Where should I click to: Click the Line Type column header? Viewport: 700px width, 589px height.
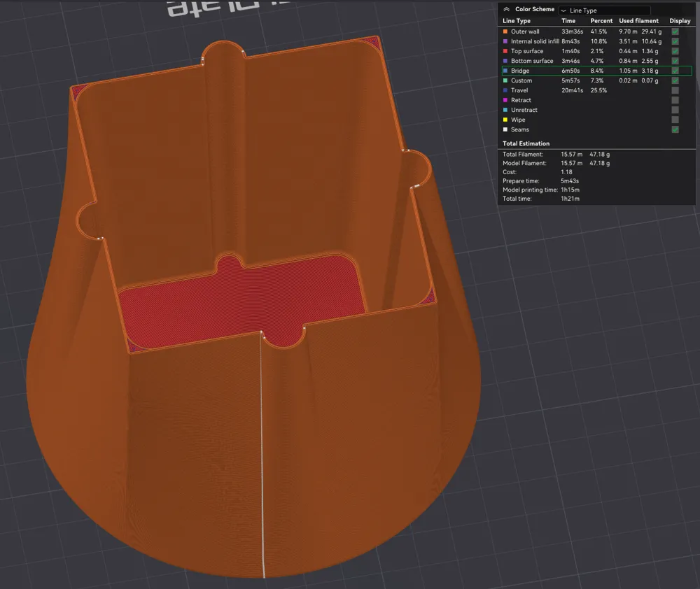point(517,20)
